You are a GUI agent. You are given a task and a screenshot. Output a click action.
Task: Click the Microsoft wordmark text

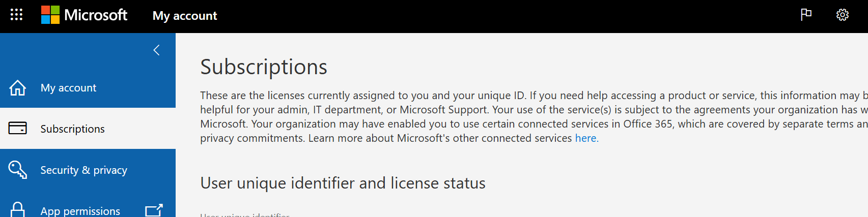96,15
